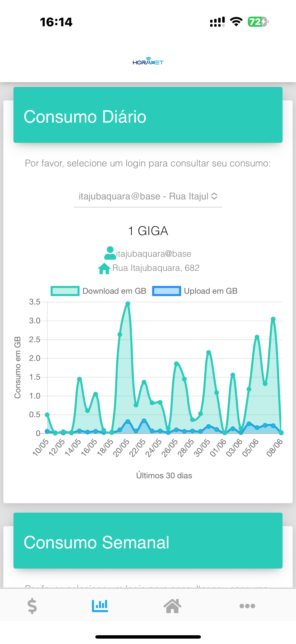Open the billing dollar-sign tab

32,606
